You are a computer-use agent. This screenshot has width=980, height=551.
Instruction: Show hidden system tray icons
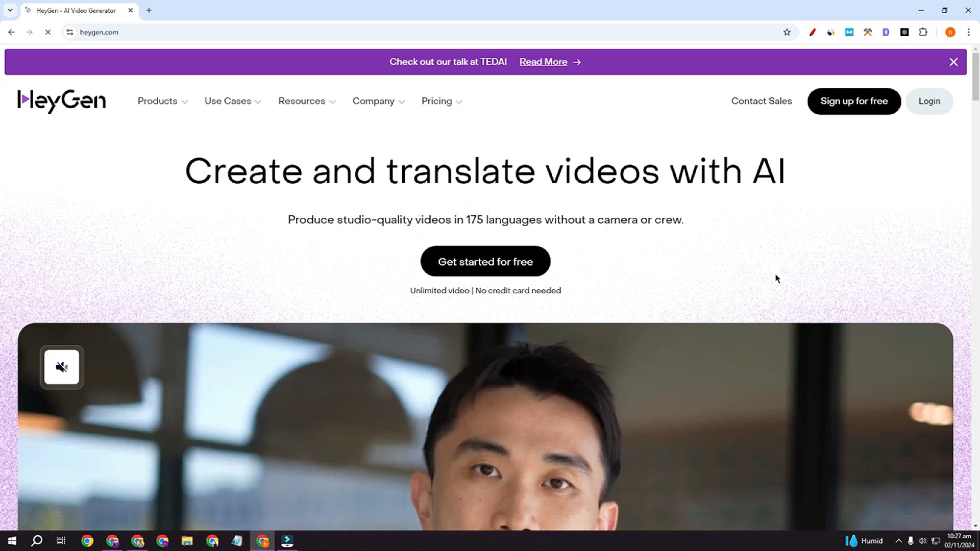(898, 541)
